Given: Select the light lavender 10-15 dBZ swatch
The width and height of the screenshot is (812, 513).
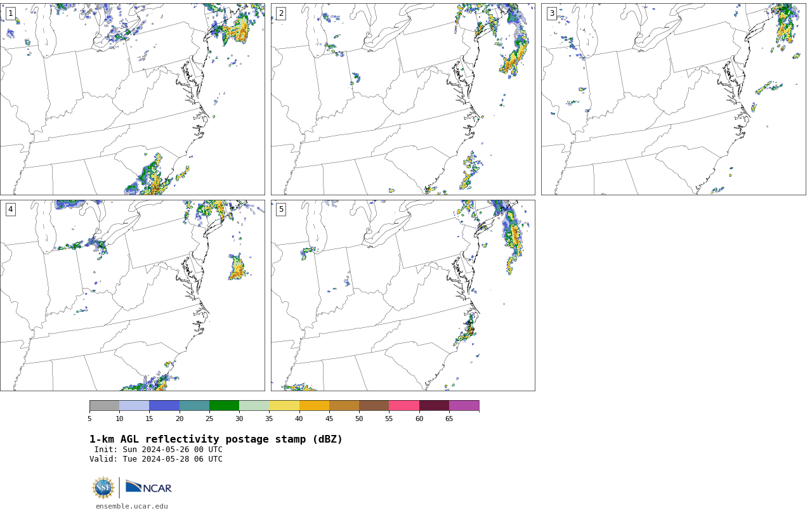Looking at the screenshot, I should 134,406.
